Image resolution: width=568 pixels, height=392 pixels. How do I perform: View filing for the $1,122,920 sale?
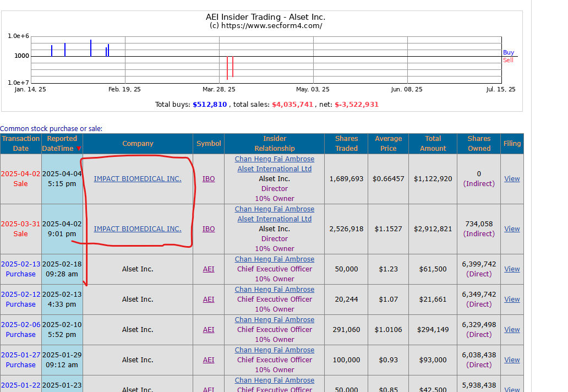coord(512,178)
